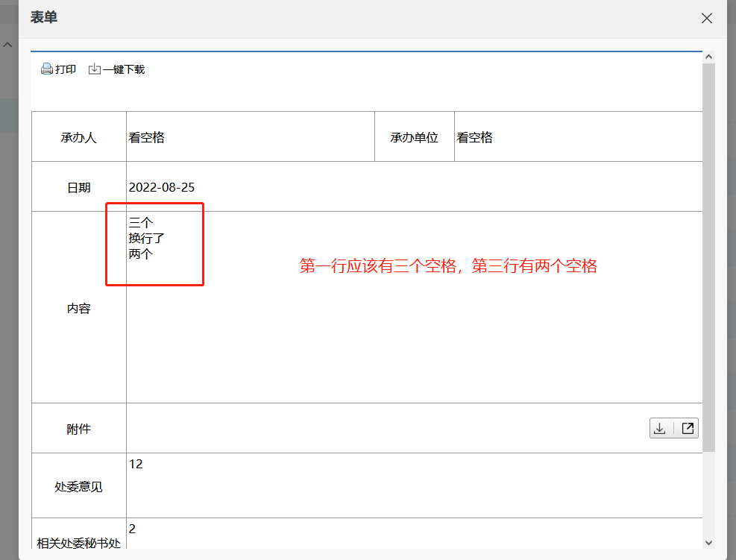
Task: Download the attachment via the 附件 row icon
Action: (x=659, y=429)
